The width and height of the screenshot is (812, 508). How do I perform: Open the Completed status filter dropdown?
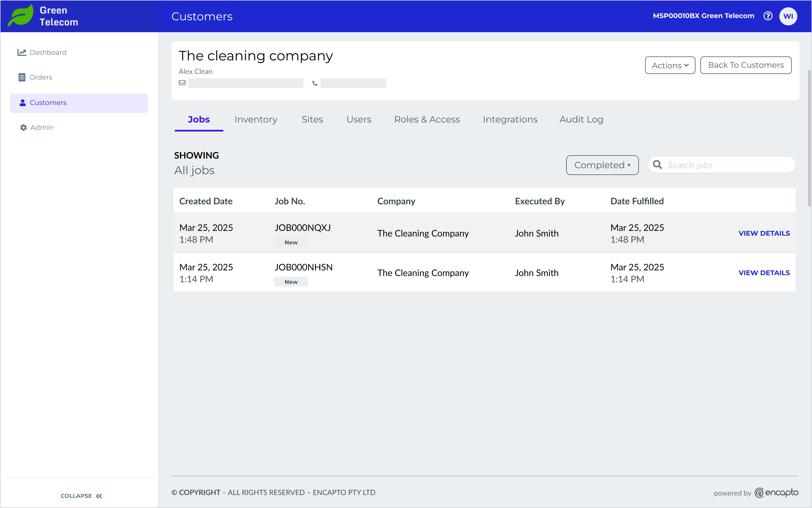click(602, 165)
